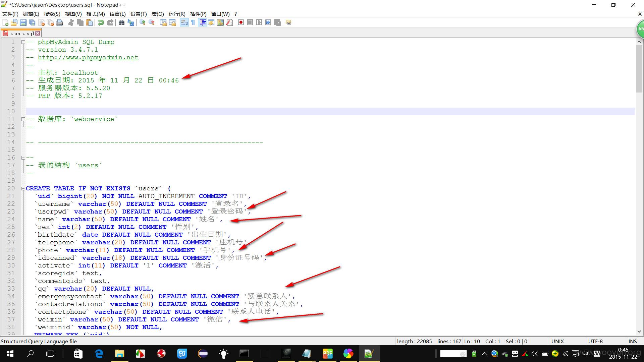Open the system tray hidden icons chevron
The image size is (644, 362).
point(484,354)
